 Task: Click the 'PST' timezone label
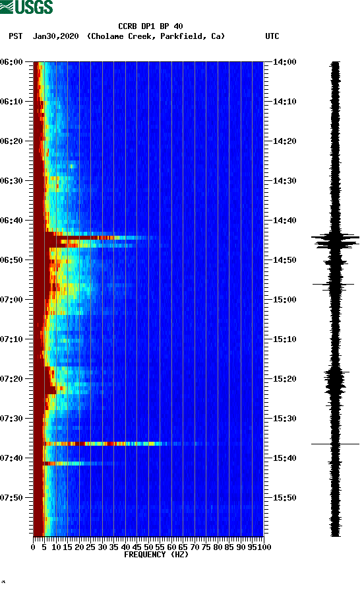[x=16, y=36]
